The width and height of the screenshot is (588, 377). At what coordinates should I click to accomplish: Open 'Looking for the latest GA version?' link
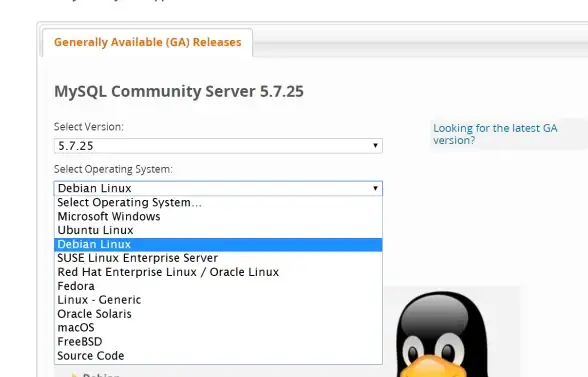pos(495,134)
